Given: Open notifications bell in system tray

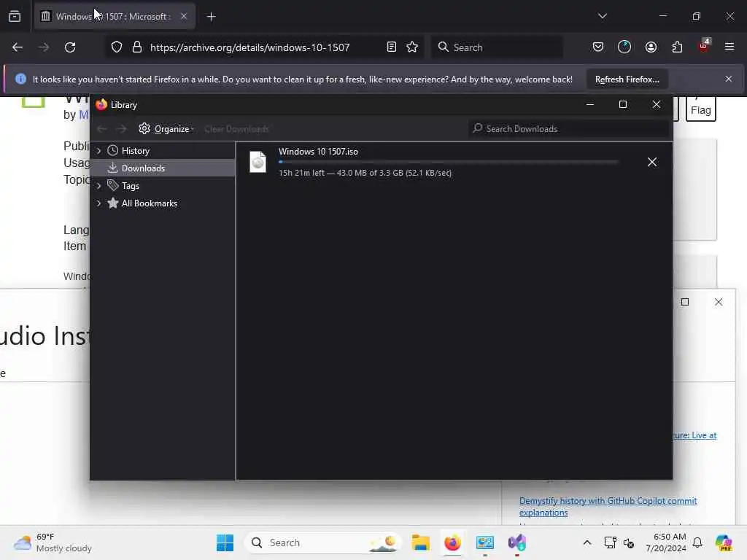Looking at the screenshot, I should click(x=697, y=542).
